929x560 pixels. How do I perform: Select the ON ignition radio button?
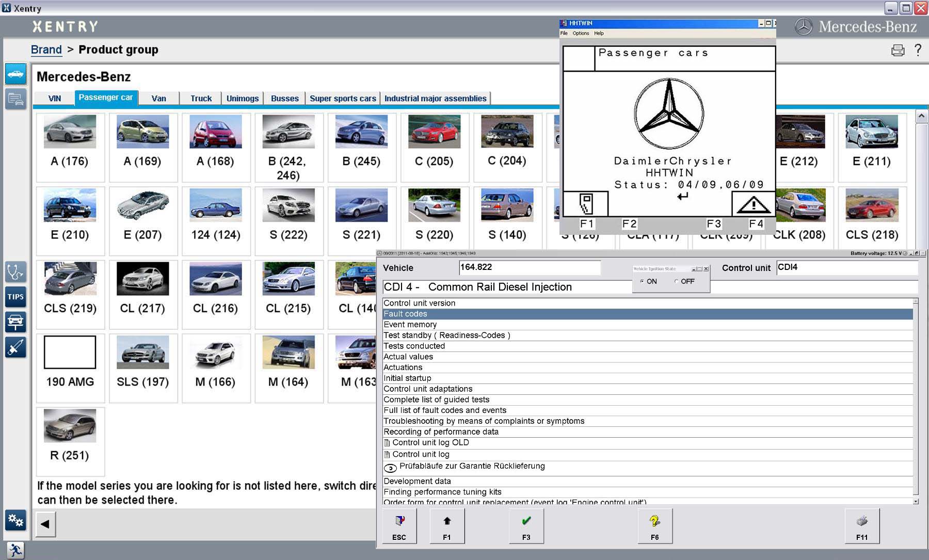642,282
